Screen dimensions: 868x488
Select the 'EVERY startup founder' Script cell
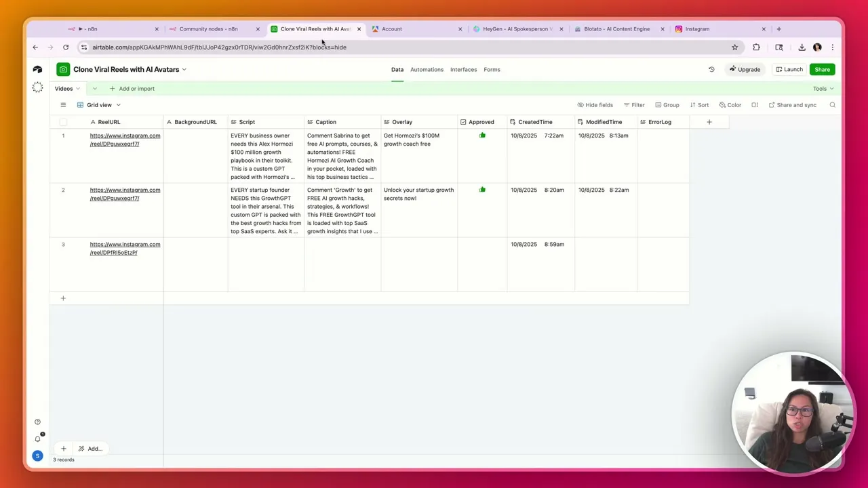266,210
